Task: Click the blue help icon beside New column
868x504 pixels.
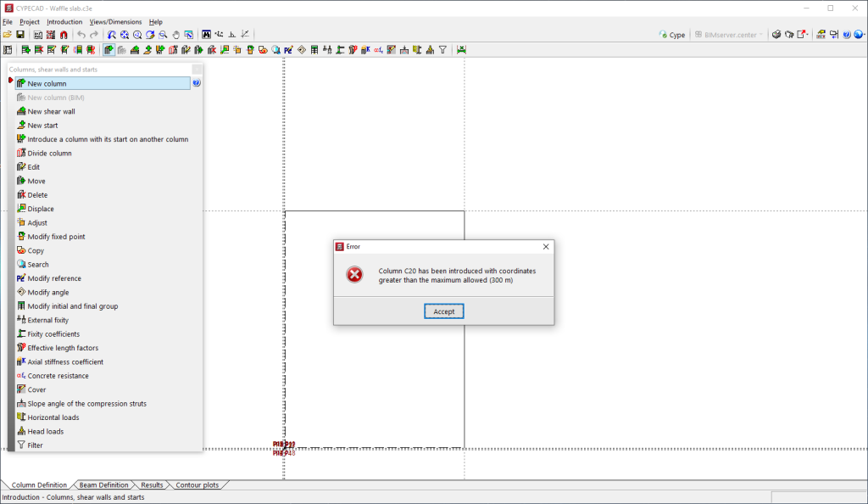Action: click(x=197, y=83)
